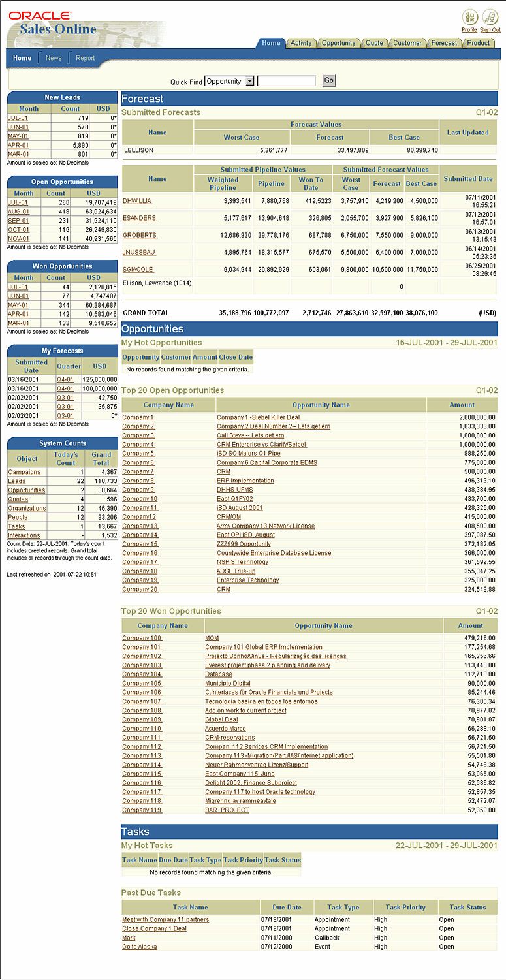Switch to the Quote tab
506x980 pixels.
pos(374,43)
